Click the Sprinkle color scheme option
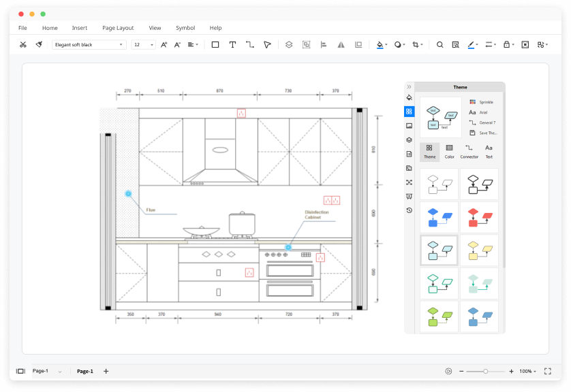 pyautogui.click(x=482, y=102)
